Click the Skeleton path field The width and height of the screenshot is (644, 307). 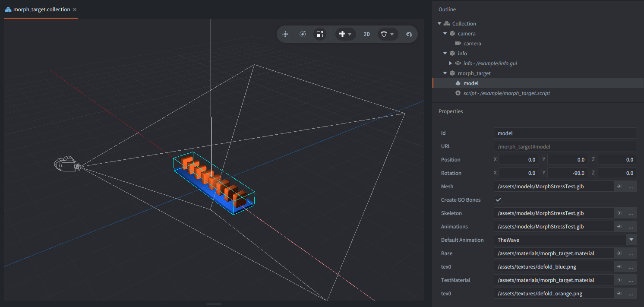[x=554, y=213]
